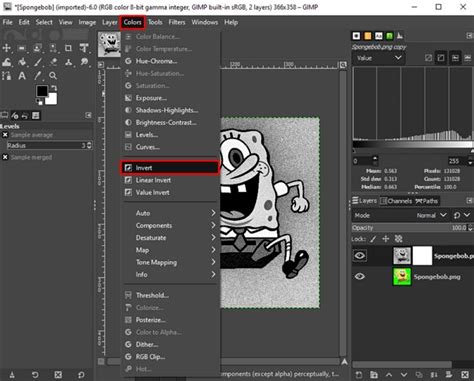474x381 pixels.
Task: Select the Crop tool in toolbox
Action: 68,48
